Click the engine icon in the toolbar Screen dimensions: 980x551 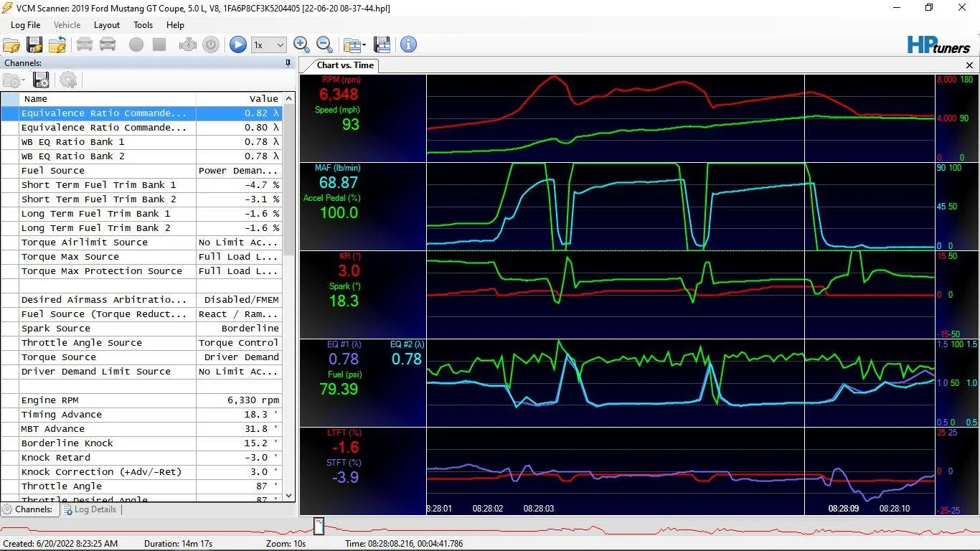[x=188, y=44]
